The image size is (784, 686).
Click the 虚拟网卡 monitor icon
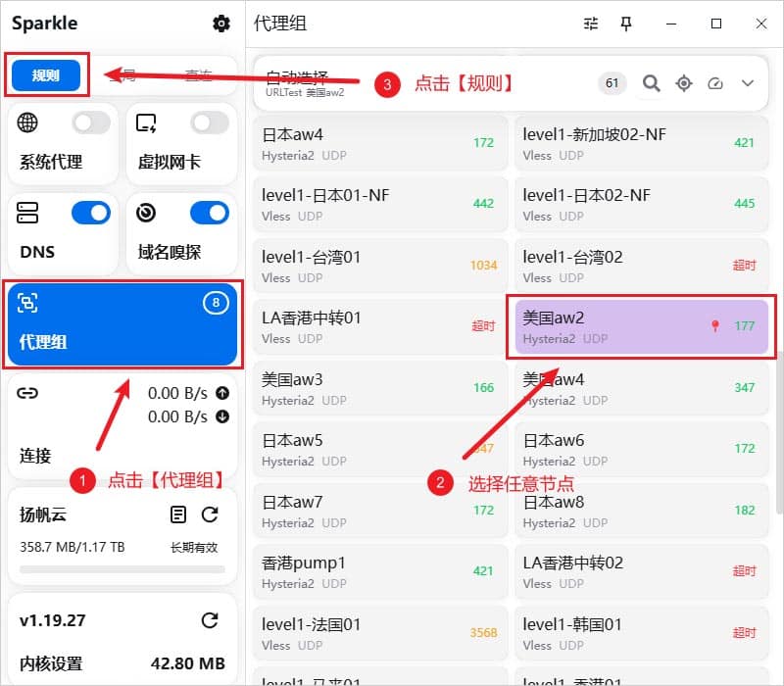(146, 123)
